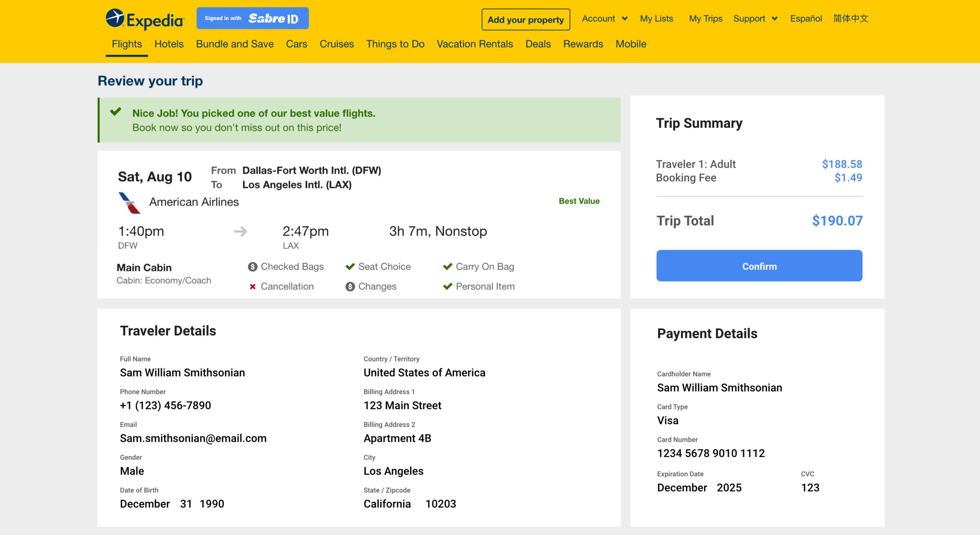This screenshot has height=535, width=980.
Task: Click the Trip Total amount $190.07
Action: [837, 221]
